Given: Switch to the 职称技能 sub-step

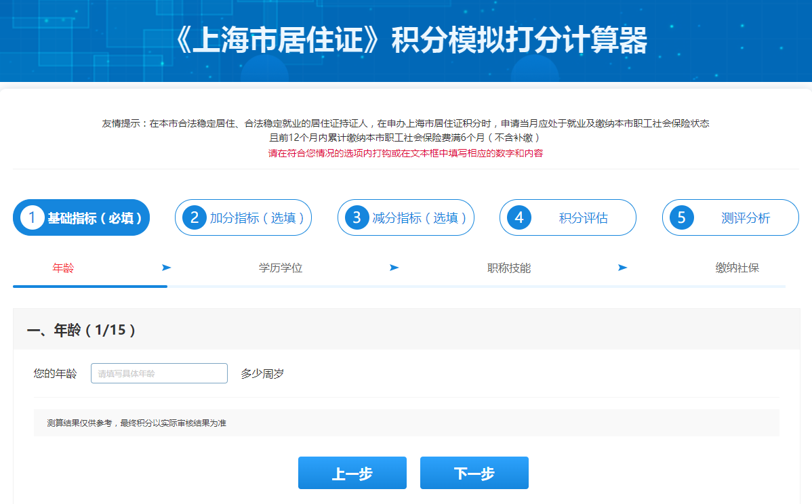Looking at the screenshot, I should coord(509,268).
